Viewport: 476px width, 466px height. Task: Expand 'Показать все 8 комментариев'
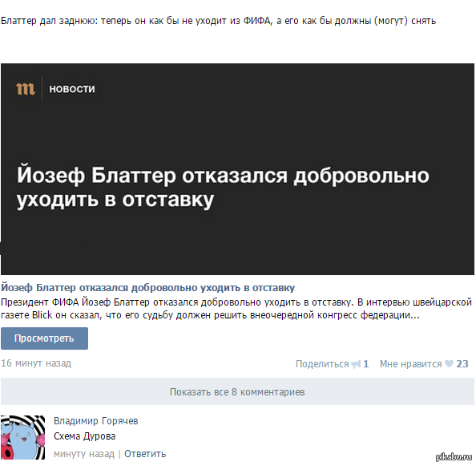click(x=237, y=392)
